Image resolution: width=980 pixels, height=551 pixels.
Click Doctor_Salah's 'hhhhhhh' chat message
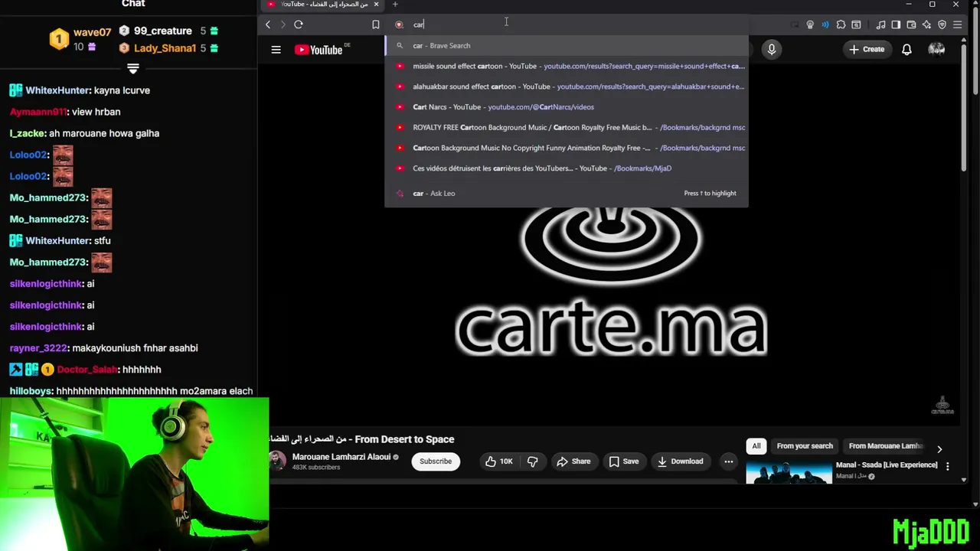pyautogui.click(x=85, y=370)
